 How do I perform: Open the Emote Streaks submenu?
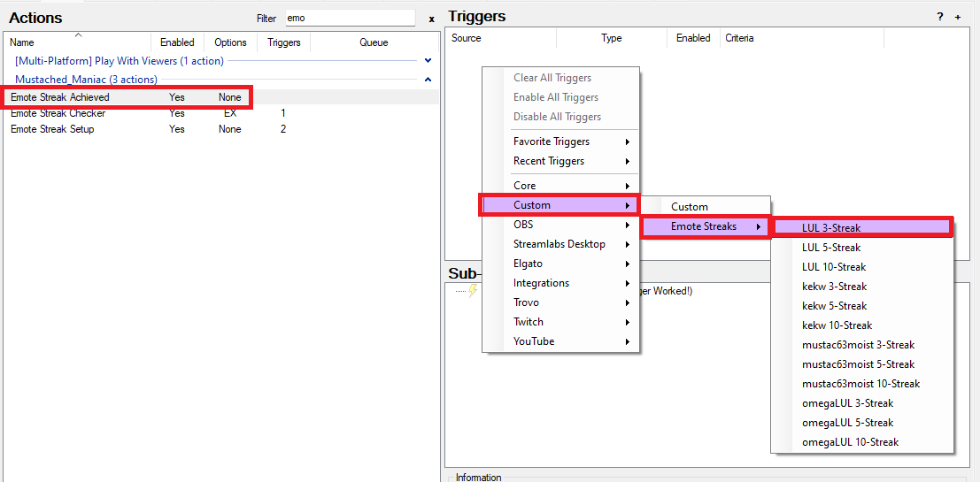click(x=706, y=226)
